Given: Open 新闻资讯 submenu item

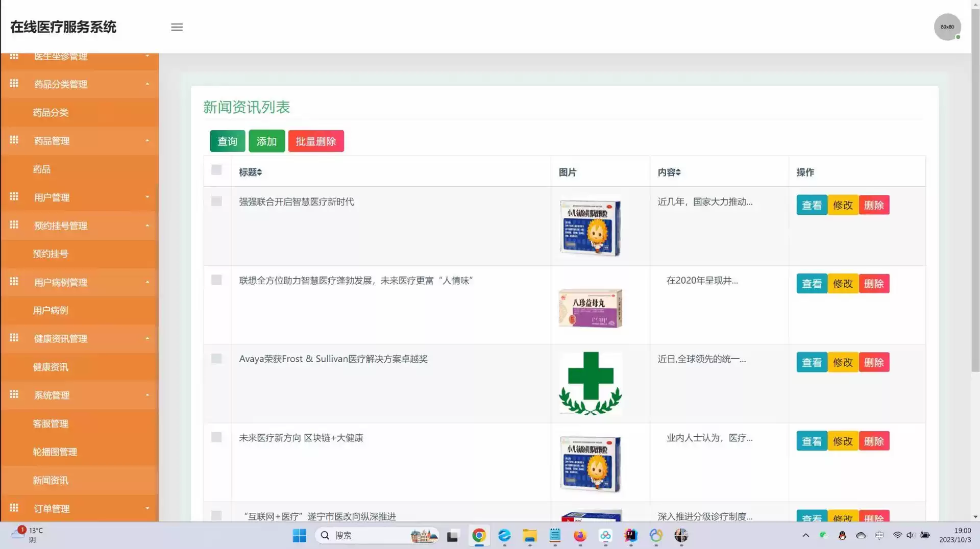Looking at the screenshot, I should coord(51,480).
